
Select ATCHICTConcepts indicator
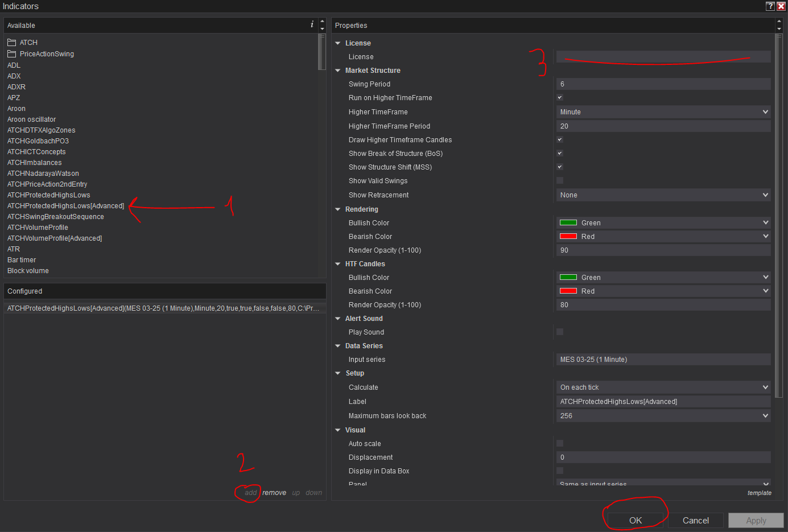[x=36, y=152]
